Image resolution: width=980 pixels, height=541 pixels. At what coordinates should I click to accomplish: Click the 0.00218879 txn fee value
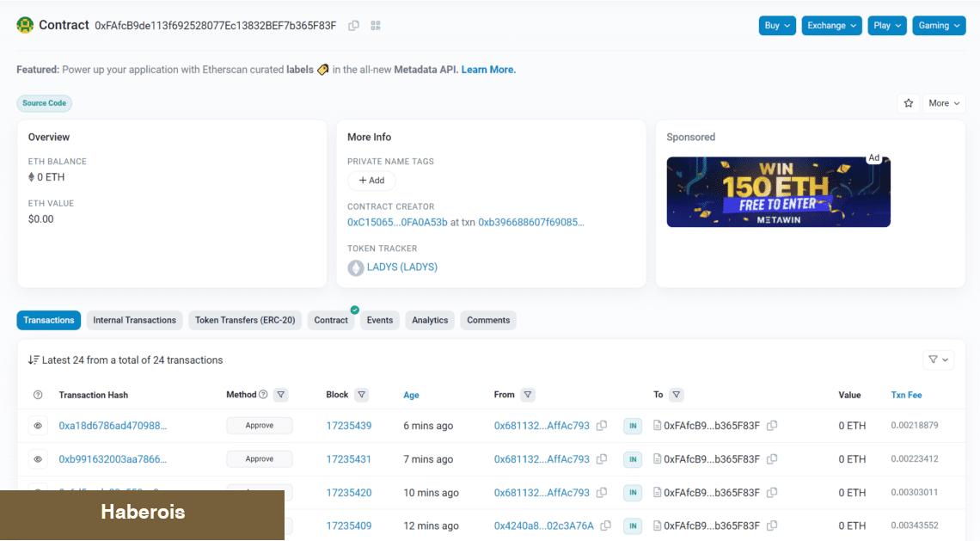[915, 425]
